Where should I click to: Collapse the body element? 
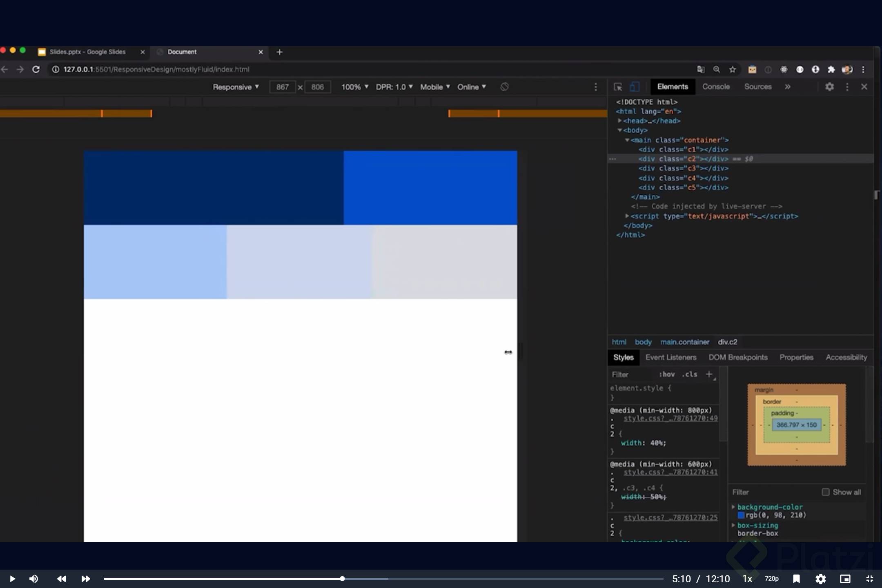click(x=620, y=130)
